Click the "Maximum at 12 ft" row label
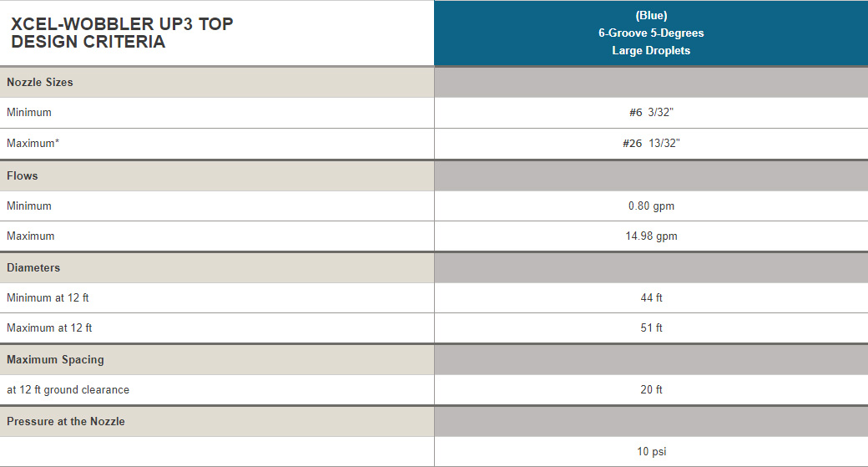 point(49,328)
